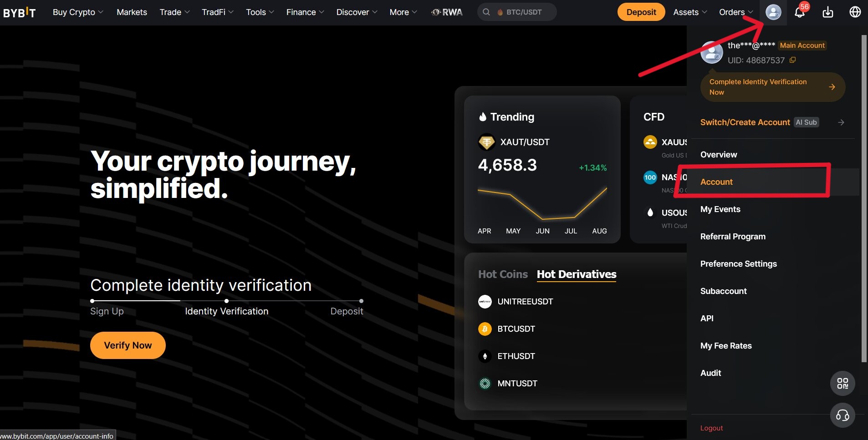Click the BTC/USDT search field
The height and width of the screenshot is (440, 868).
[x=517, y=12]
